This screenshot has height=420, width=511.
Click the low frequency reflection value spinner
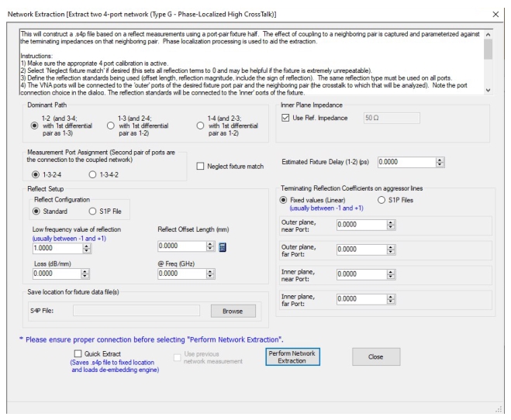(86, 248)
